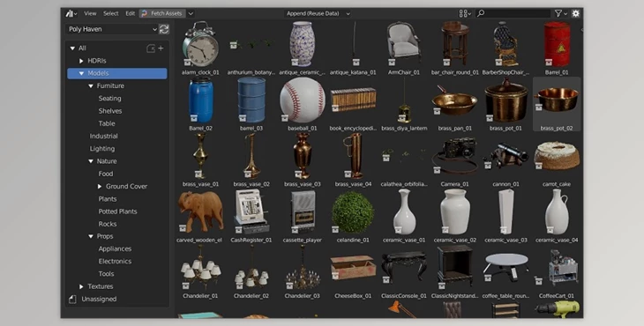This screenshot has width=644, height=326.
Task: Select the Potted Plants catalog
Action: [x=117, y=211]
